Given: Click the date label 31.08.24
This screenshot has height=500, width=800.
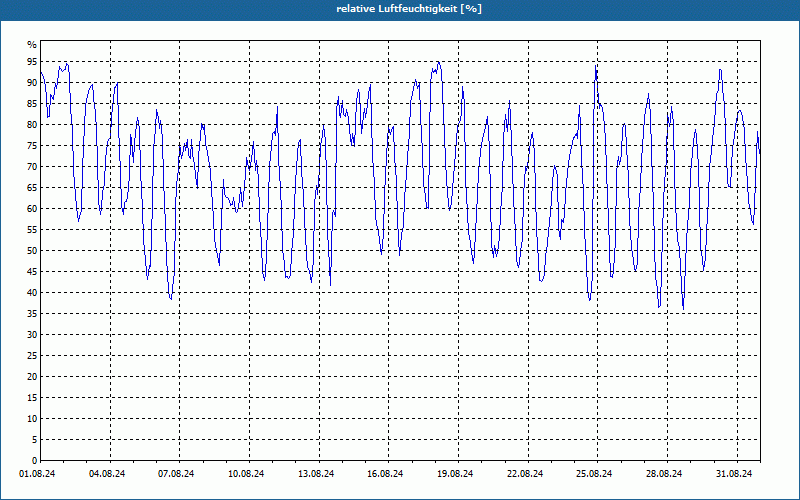Looking at the screenshot, I should [x=734, y=474].
